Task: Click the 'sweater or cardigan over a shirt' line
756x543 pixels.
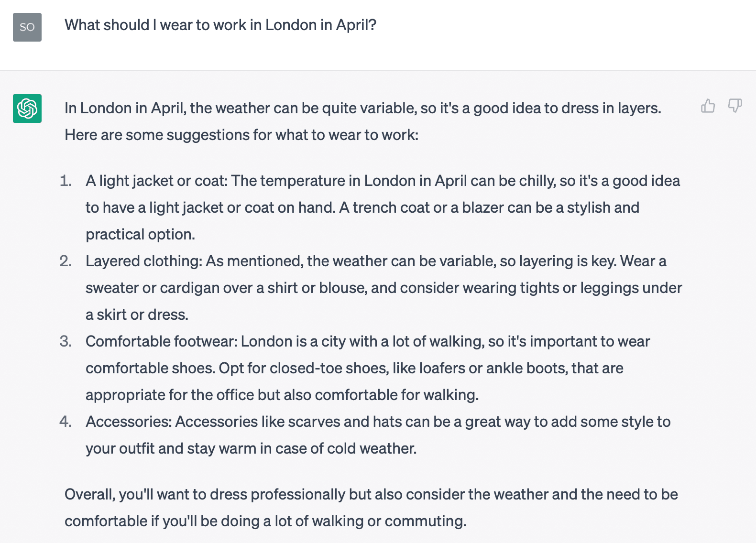Action: click(x=384, y=288)
